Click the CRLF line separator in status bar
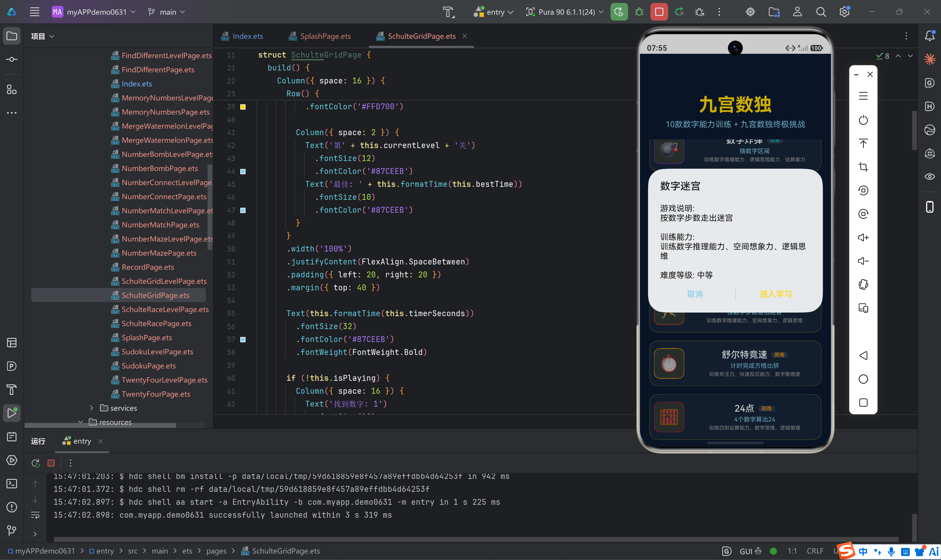This screenshot has height=560, width=941. pyautogui.click(x=815, y=551)
